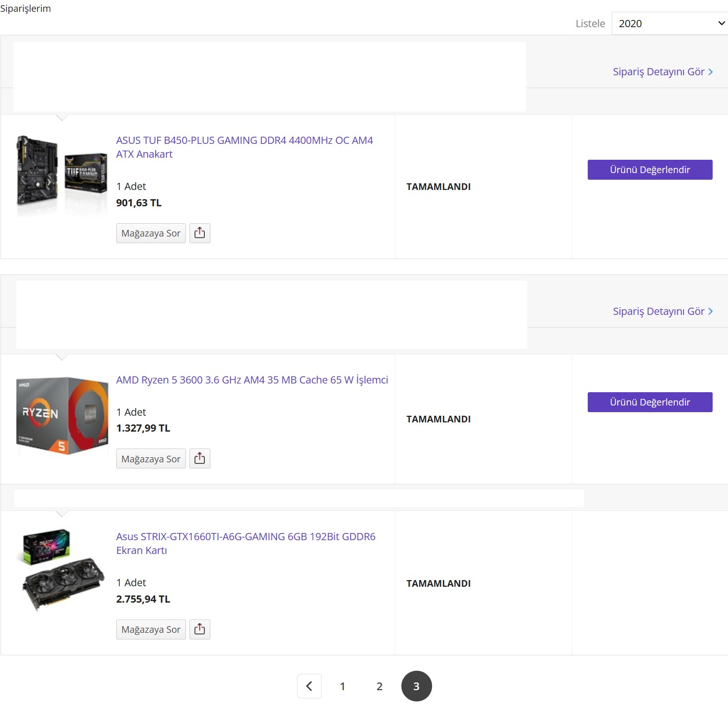
Task: Rate the ASUS TUF motherboard with Ürünü Değerlendir
Action: (650, 170)
